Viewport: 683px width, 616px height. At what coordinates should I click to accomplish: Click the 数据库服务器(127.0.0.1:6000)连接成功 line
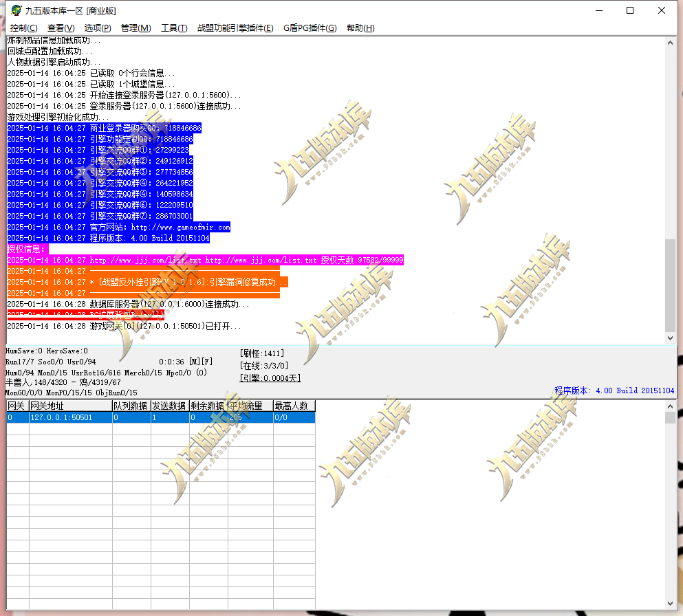[x=128, y=304]
